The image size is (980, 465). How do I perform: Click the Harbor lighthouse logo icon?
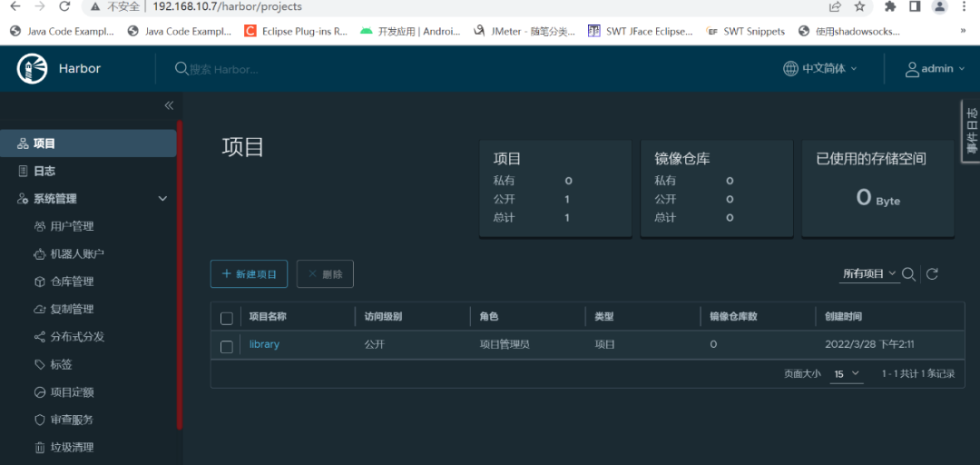(x=32, y=68)
